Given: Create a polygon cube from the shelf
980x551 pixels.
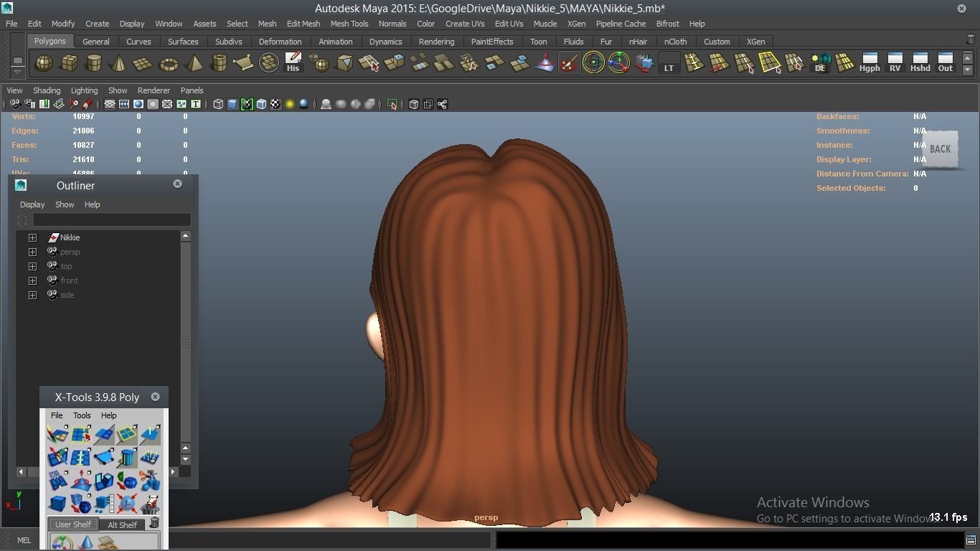Looking at the screenshot, I should pos(69,64).
